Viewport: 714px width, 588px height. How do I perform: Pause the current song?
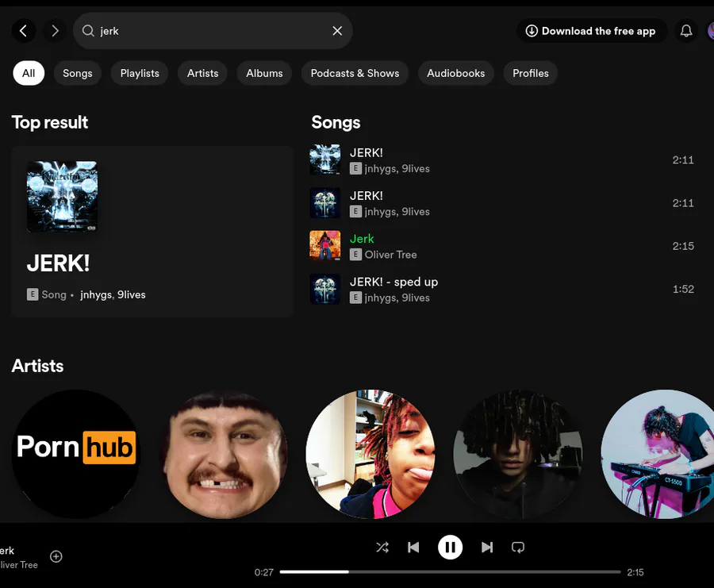click(x=451, y=547)
